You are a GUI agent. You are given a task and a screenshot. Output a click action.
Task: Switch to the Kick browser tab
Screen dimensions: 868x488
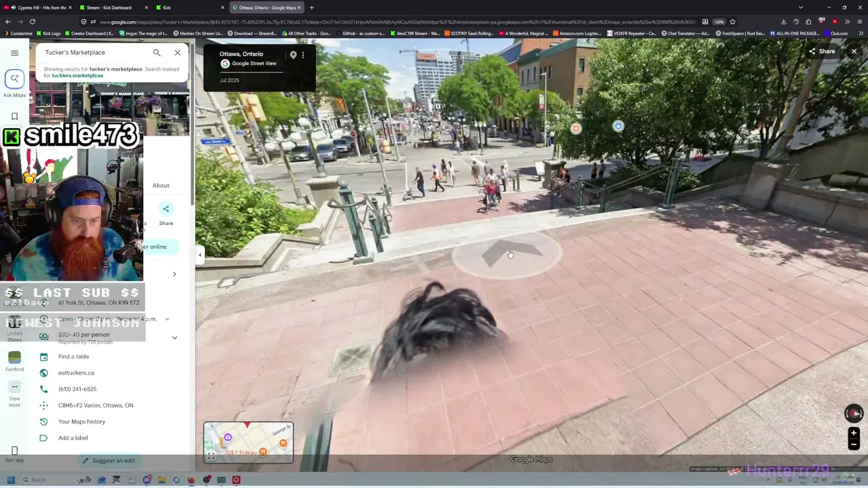[191, 7]
